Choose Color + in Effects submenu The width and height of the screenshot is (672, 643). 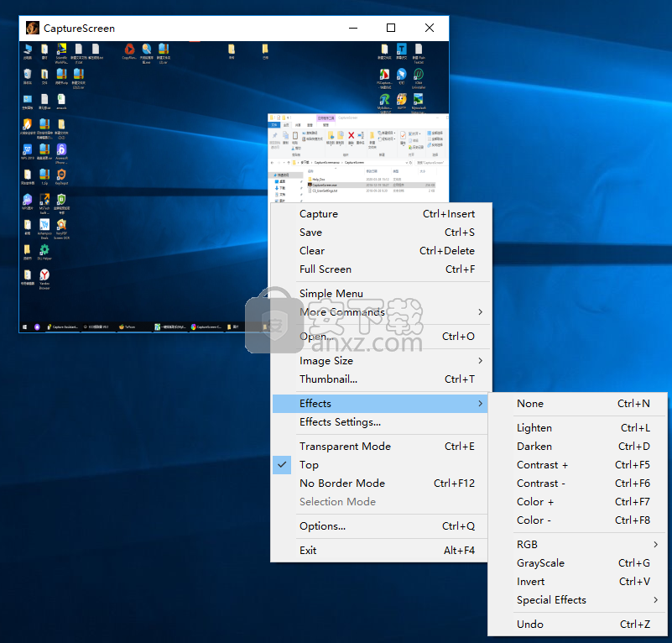click(x=578, y=501)
